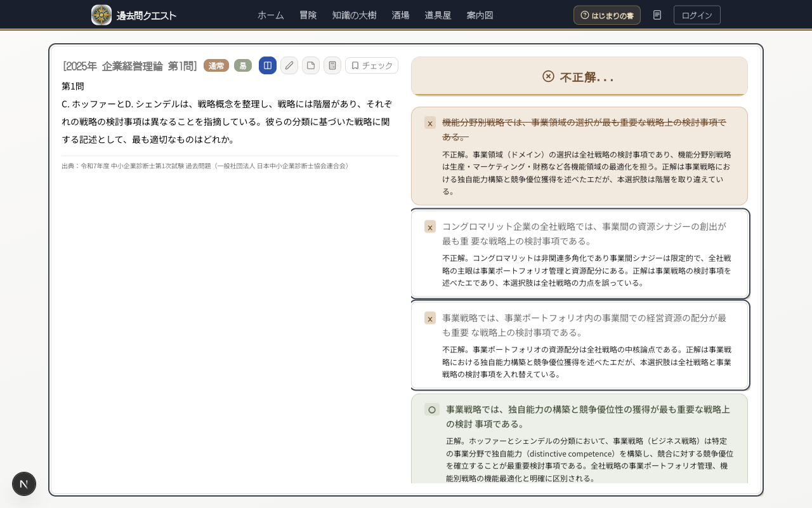
Task: Open the 案内図 menu item
Action: point(480,15)
